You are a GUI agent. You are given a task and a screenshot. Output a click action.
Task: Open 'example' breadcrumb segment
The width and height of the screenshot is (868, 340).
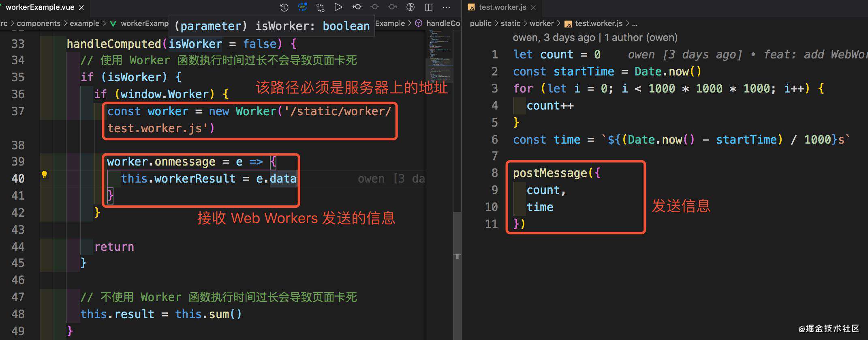click(x=84, y=24)
